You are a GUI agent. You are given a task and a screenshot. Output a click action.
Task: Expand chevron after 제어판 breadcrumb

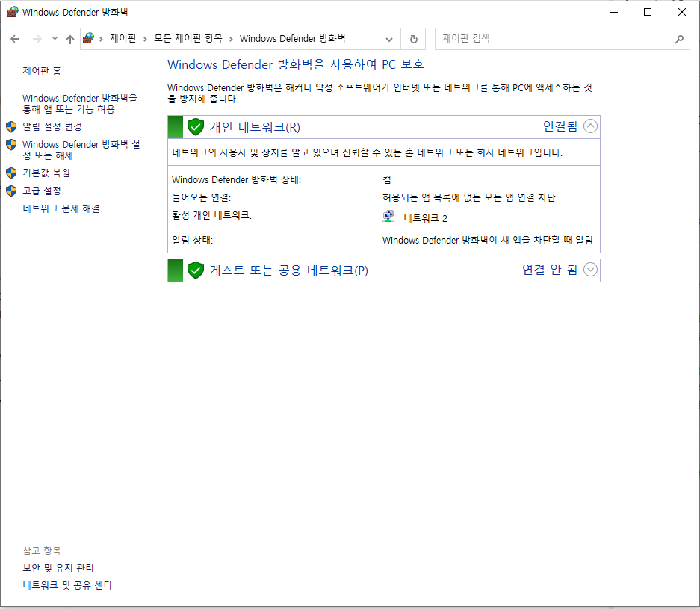(145, 39)
